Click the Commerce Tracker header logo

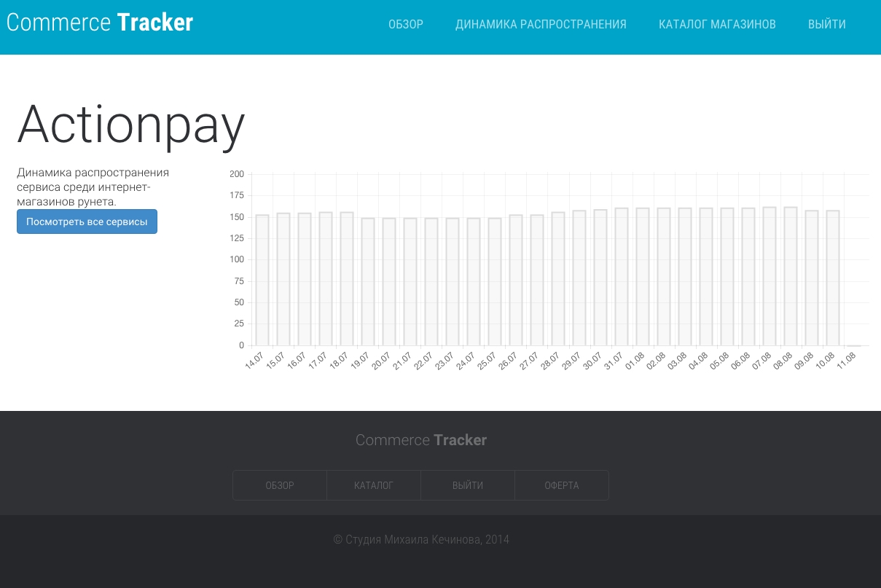coord(100,23)
